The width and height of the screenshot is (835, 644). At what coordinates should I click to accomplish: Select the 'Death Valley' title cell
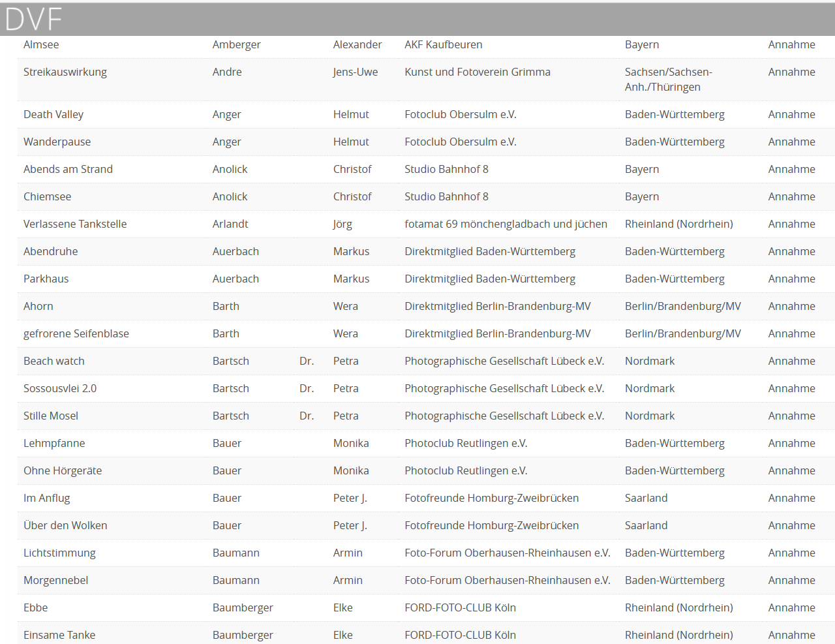point(53,114)
